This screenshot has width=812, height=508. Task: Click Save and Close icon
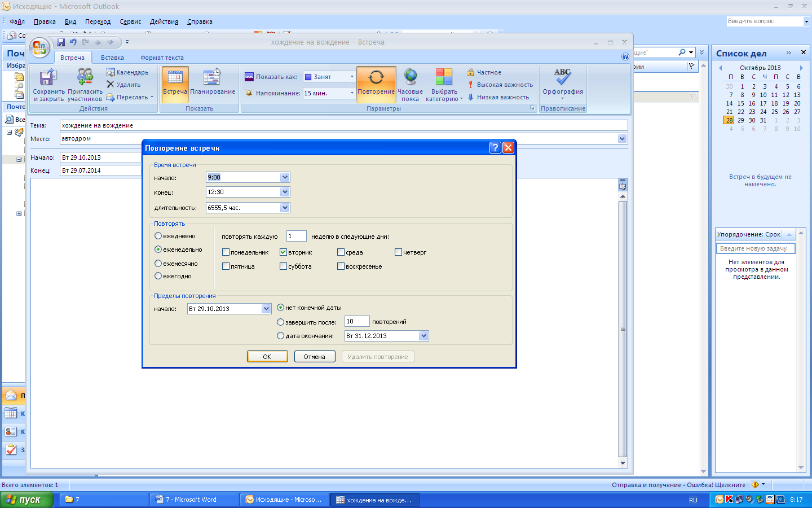click(x=48, y=85)
